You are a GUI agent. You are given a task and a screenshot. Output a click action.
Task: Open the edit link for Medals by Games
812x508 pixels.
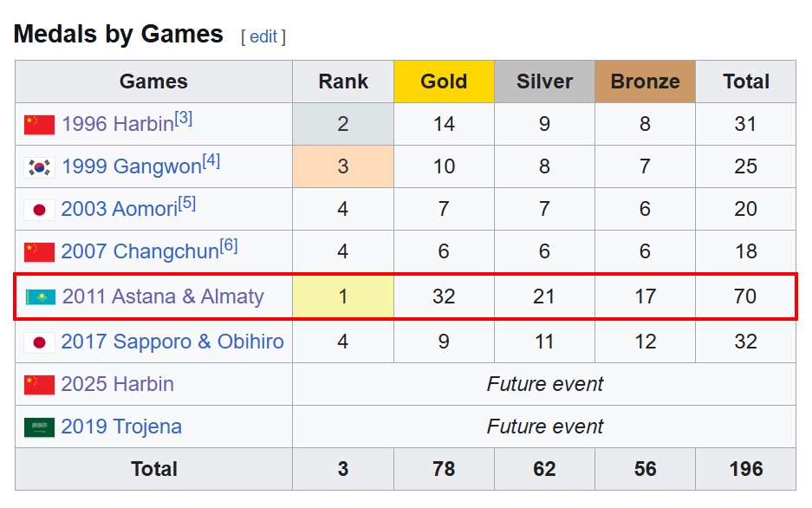coord(263,36)
